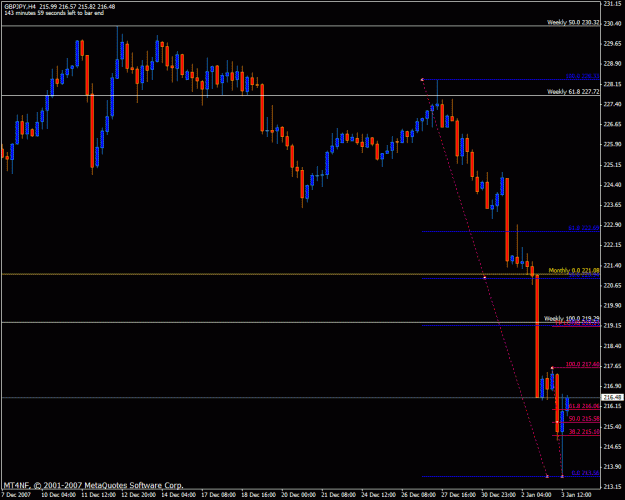Select the 'Weekly 100.0 219.29' level label
Screen dimensions: 625x500
click(x=572, y=319)
